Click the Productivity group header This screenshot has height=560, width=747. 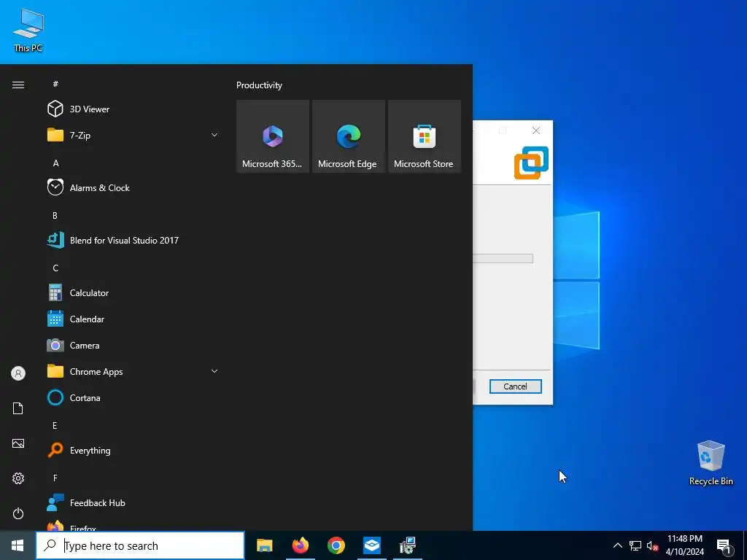click(259, 85)
